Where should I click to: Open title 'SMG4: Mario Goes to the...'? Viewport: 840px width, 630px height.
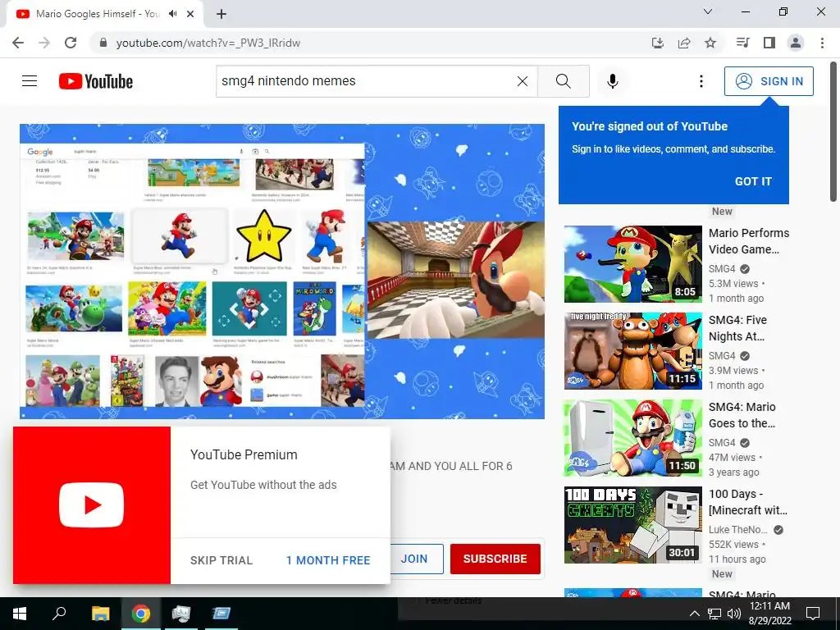(742, 414)
